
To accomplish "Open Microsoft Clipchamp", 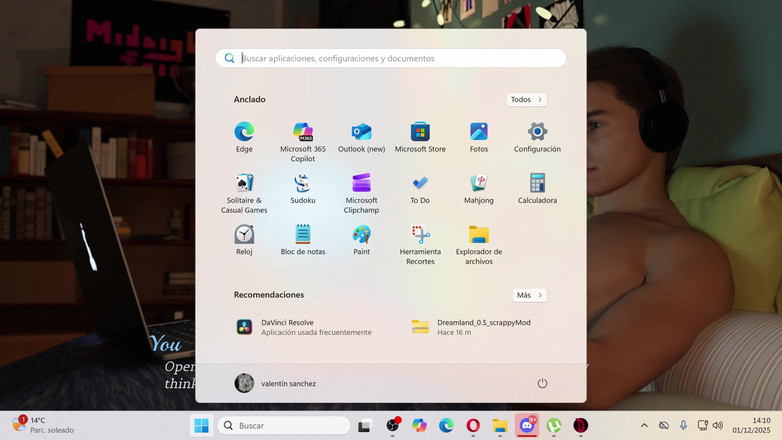I will click(x=361, y=189).
